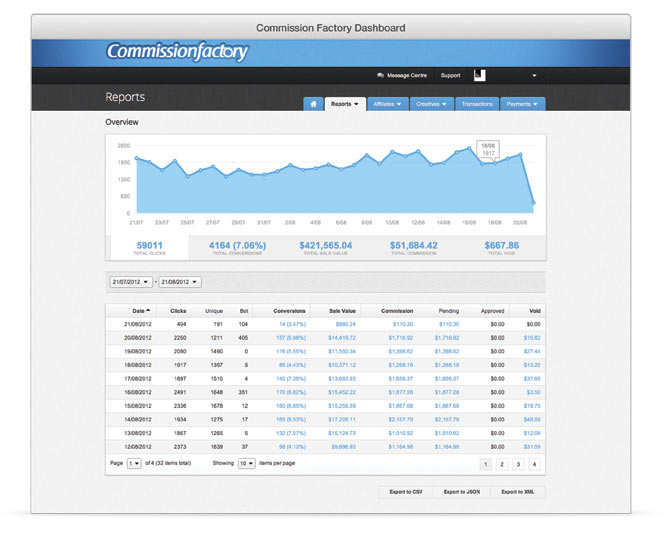
Task: Select the 4164 Total Conversions metric
Action: point(237,248)
